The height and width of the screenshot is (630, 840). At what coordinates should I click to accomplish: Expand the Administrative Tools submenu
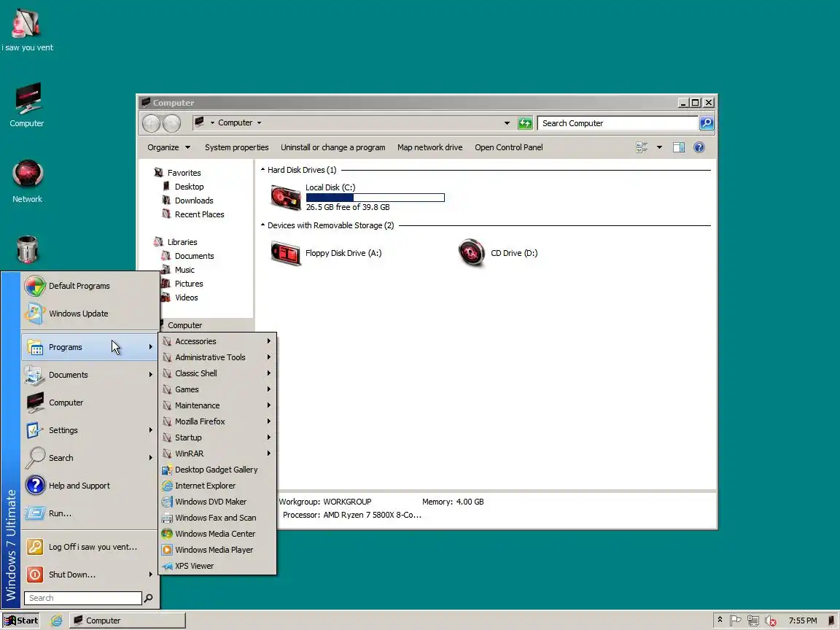(217, 357)
